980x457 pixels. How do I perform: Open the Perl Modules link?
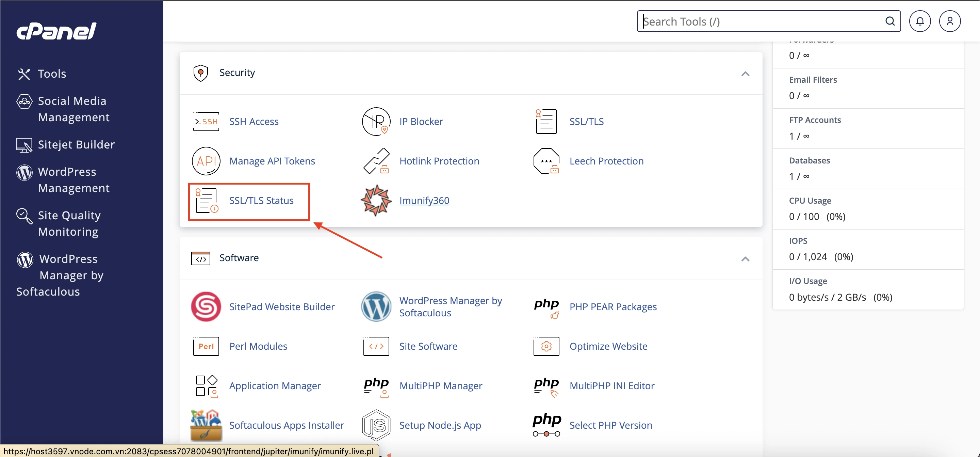(x=258, y=346)
